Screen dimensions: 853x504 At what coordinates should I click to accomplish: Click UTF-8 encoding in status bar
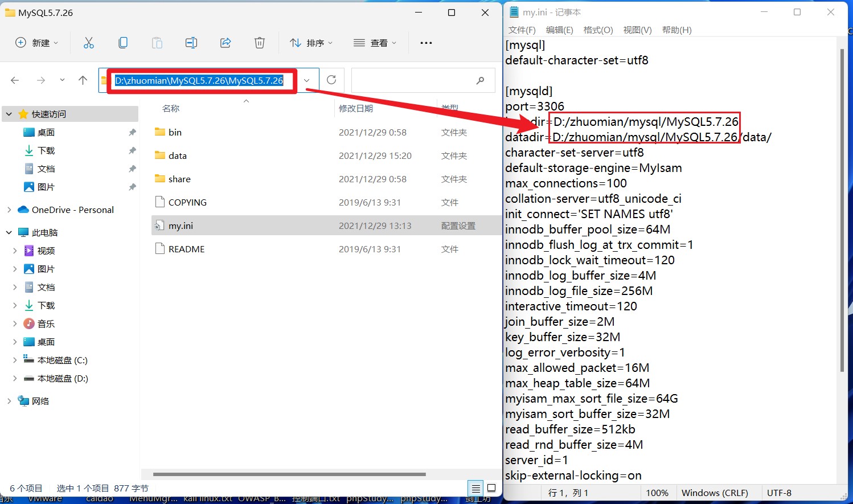tap(779, 493)
